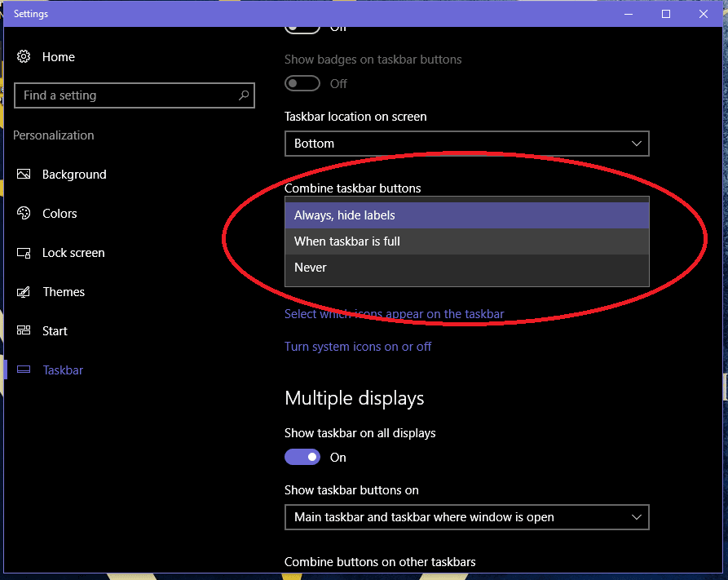Go to Background settings page label
Viewport: 728px width, 580px height.
[x=74, y=175]
